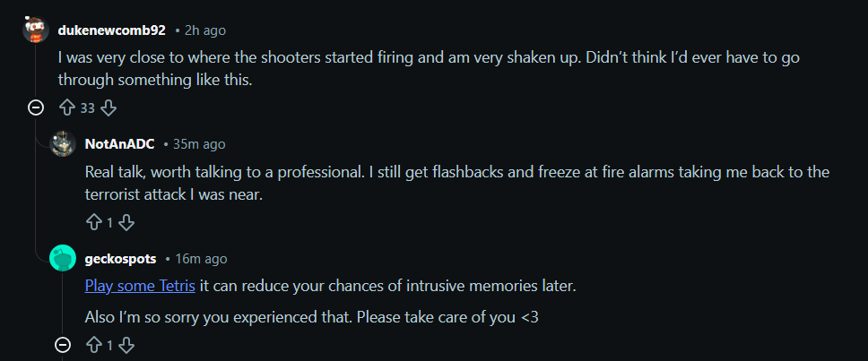
Task: Click NotAnADC's profile avatar
Action: [x=62, y=144]
